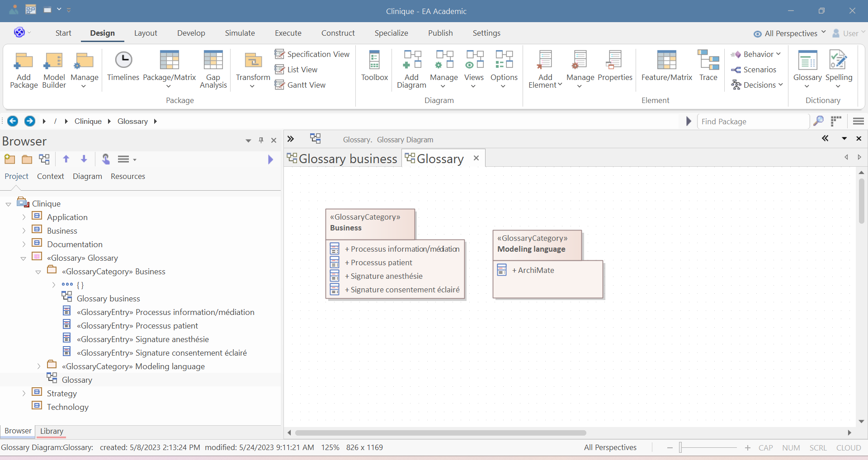Click the EA application logo button

tap(19, 33)
